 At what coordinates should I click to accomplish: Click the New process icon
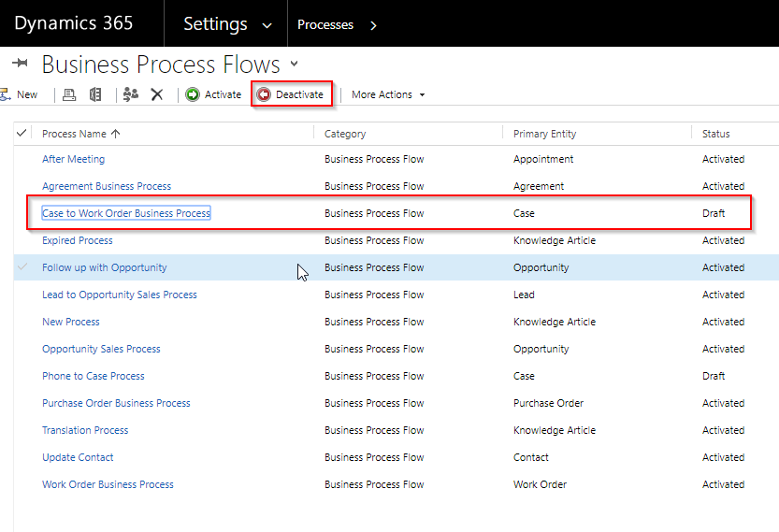(x=5, y=94)
